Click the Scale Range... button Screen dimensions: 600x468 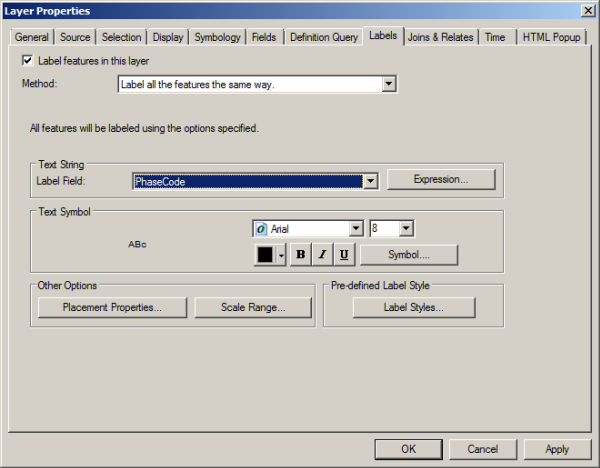pos(253,308)
